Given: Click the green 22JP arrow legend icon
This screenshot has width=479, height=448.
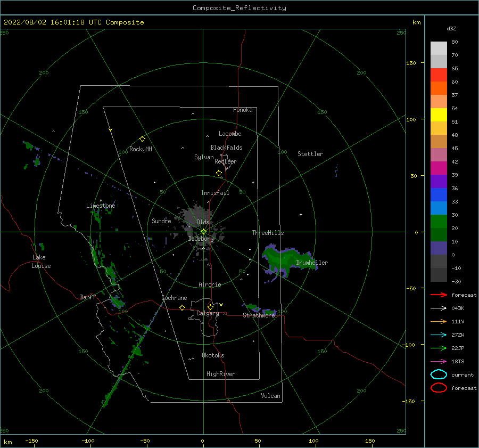Looking at the screenshot, I should tap(439, 348).
